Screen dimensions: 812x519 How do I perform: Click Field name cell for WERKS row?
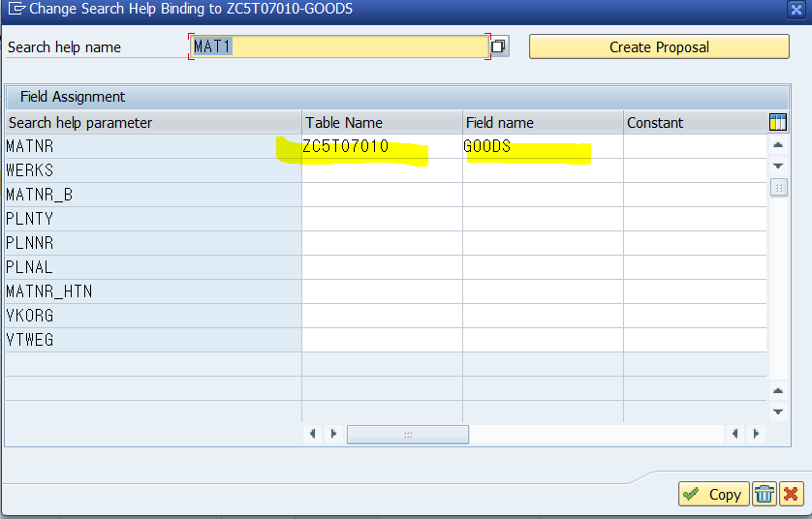[543, 170]
